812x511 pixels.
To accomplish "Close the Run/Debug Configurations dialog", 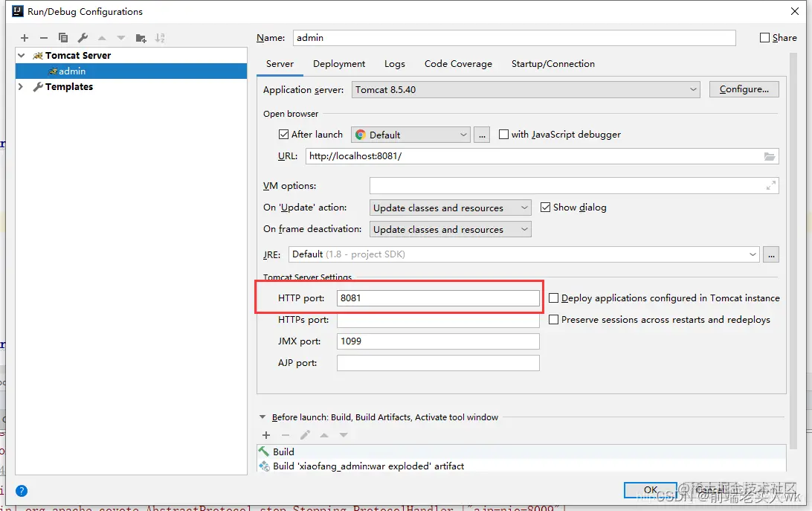I will [x=795, y=11].
